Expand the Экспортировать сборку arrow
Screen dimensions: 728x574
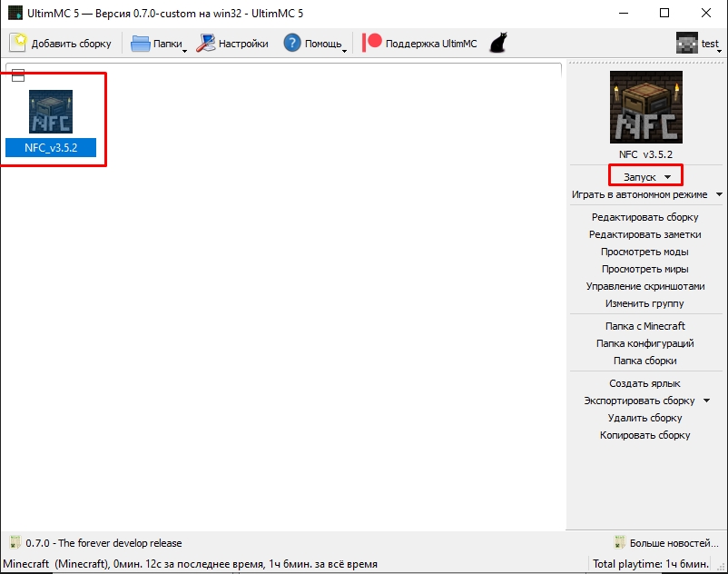[x=706, y=401]
